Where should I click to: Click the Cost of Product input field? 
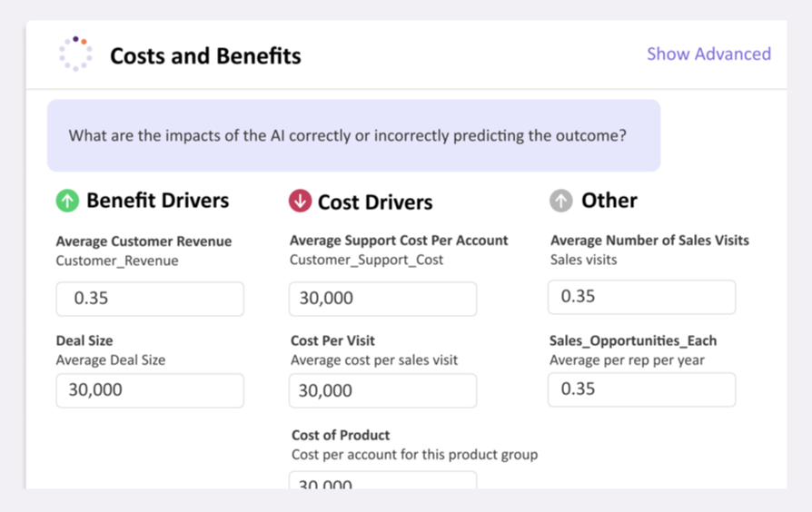point(382,480)
